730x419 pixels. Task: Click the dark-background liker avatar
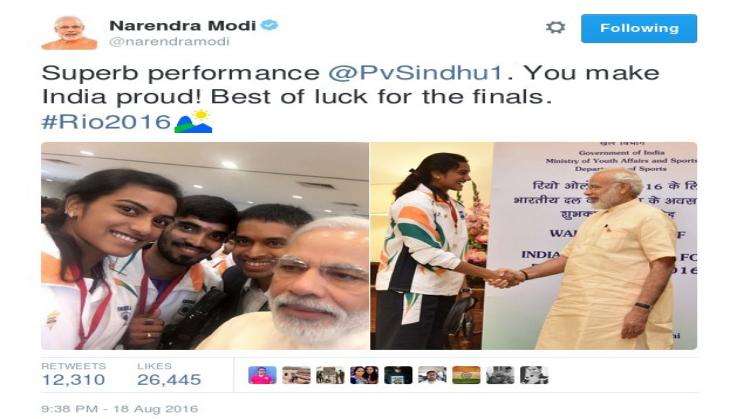(x=398, y=375)
